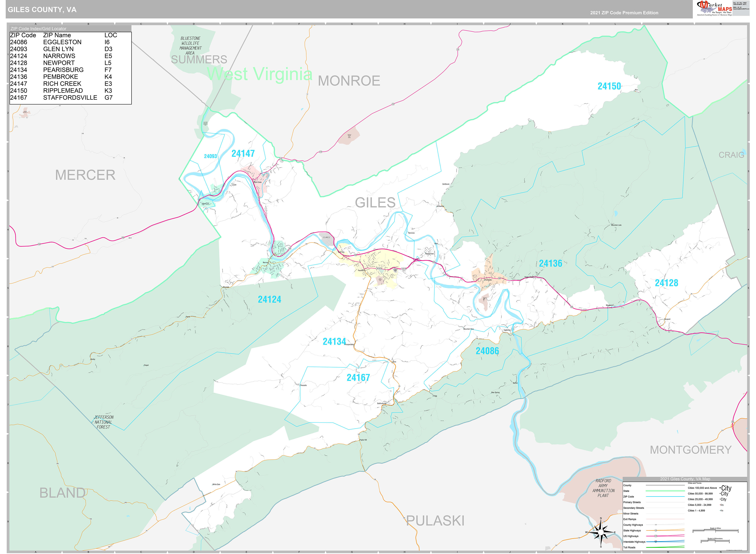Select the Interstate Highways shield symbol in the legend
756x554 pixels.
click(656, 542)
